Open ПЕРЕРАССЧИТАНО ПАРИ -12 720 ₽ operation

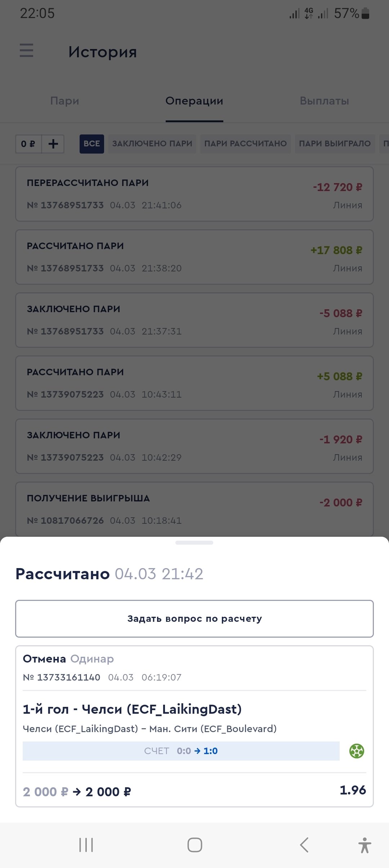(194, 194)
